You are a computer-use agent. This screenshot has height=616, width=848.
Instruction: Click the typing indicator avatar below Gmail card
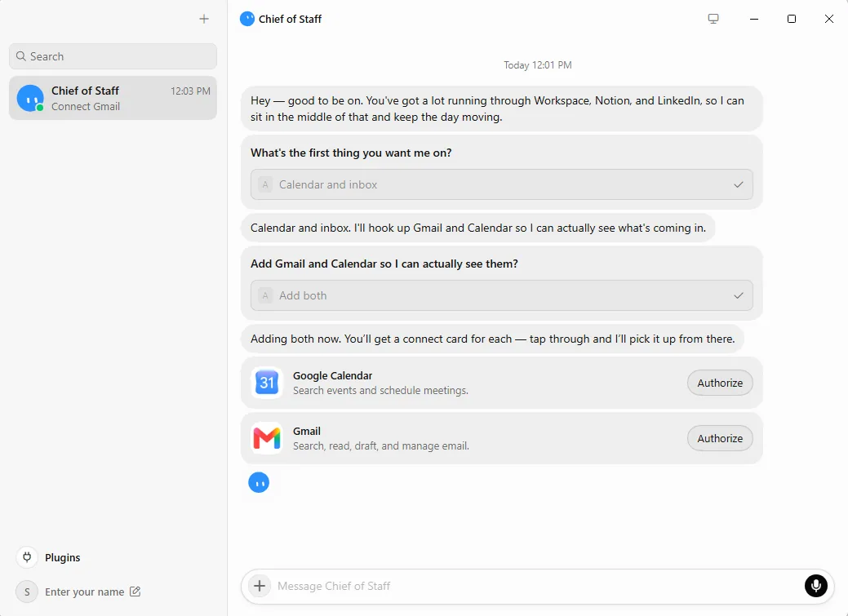259,482
